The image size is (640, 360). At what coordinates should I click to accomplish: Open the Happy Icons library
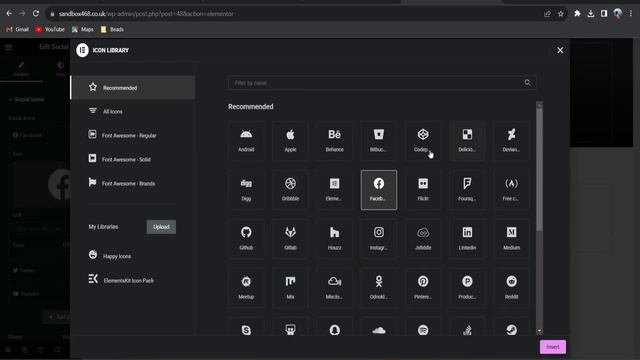[133, 256]
